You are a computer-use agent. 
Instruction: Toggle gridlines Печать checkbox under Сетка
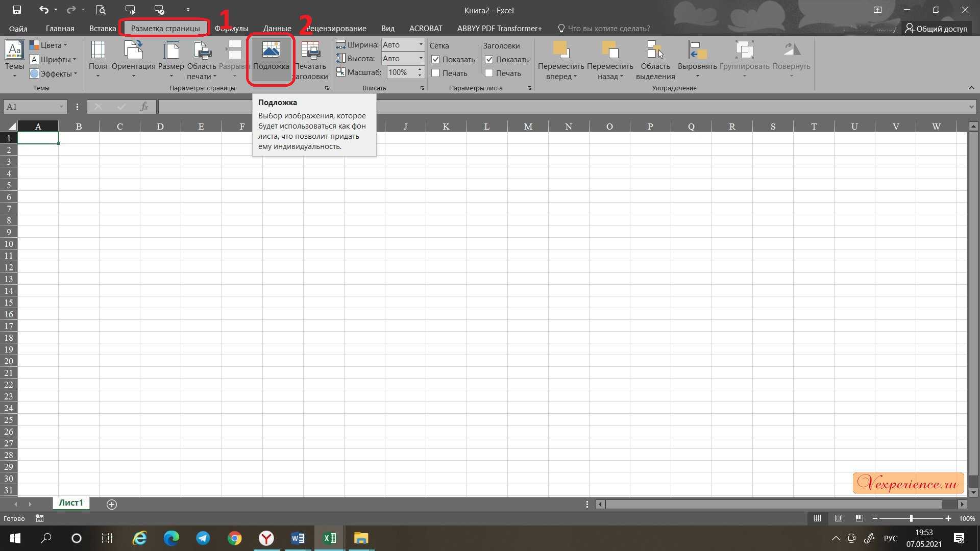(435, 73)
